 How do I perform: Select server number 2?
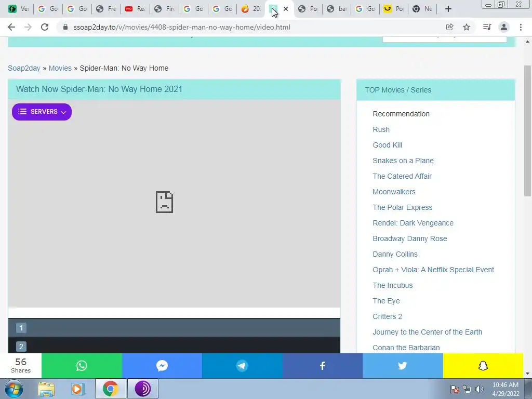(21, 347)
